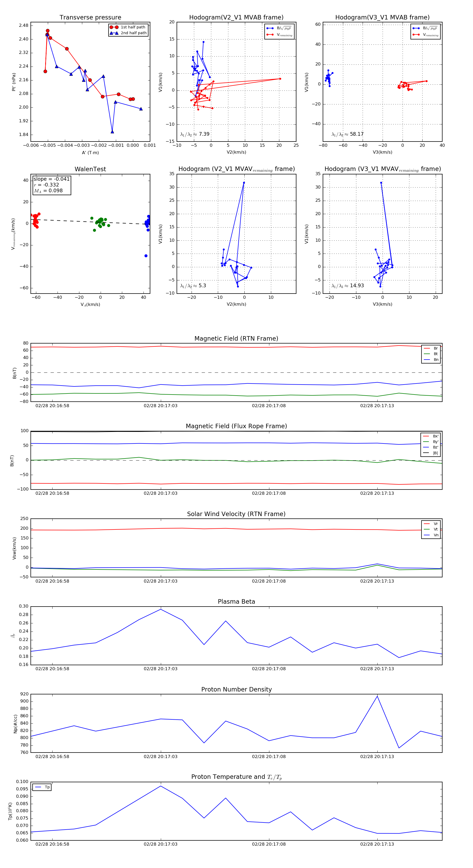Image resolution: width=473 pixels, height=868 pixels.
Task: Select the "Vt" legend entry
Action: click(x=431, y=529)
